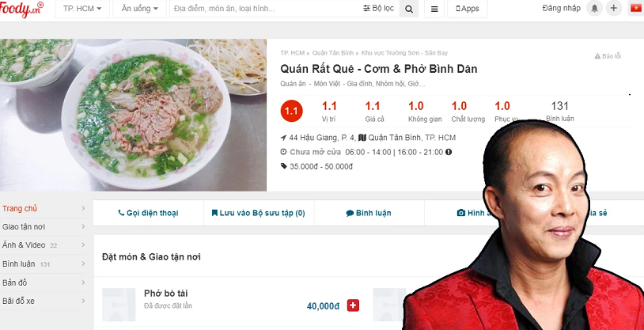
Task: Click Gọi điện thoại button
Action: [x=148, y=213]
